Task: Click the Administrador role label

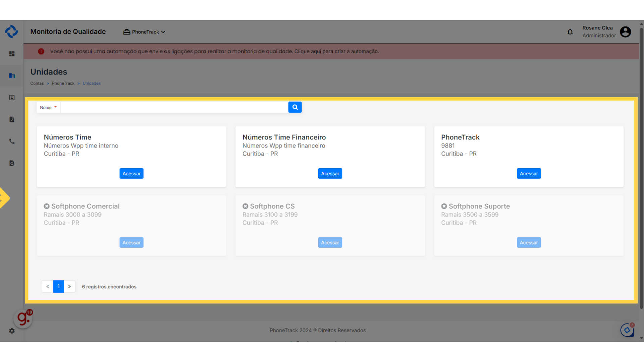Action: pos(599,36)
